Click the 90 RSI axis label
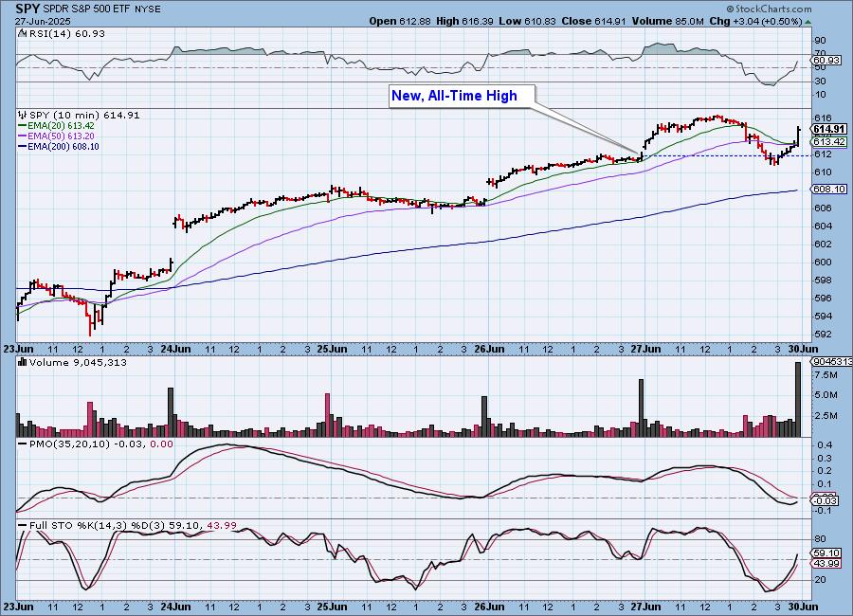This screenshot has height=616, width=853. [820, 41]
